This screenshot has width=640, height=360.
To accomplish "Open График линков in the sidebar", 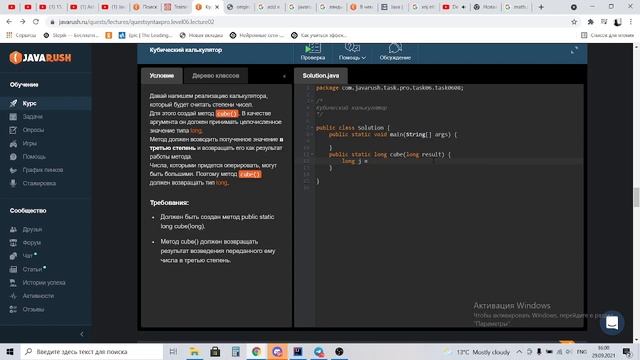I will click(42, 170).
